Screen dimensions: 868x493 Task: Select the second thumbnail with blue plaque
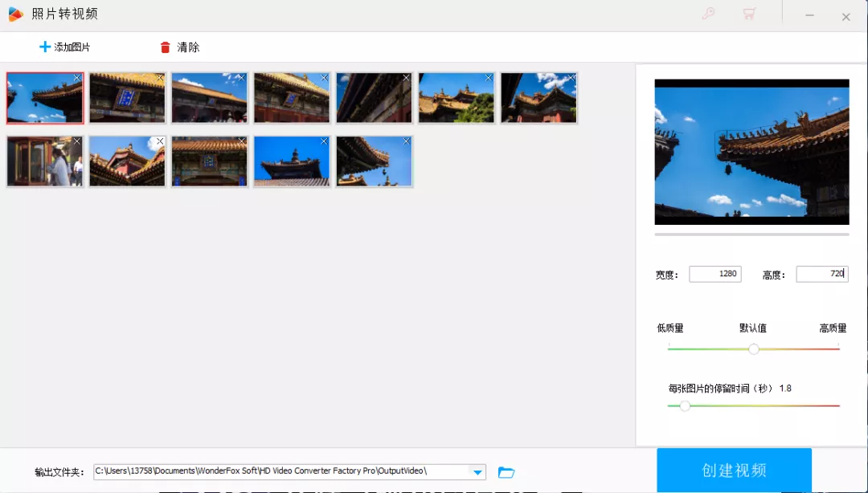click(x=127, y=99)
